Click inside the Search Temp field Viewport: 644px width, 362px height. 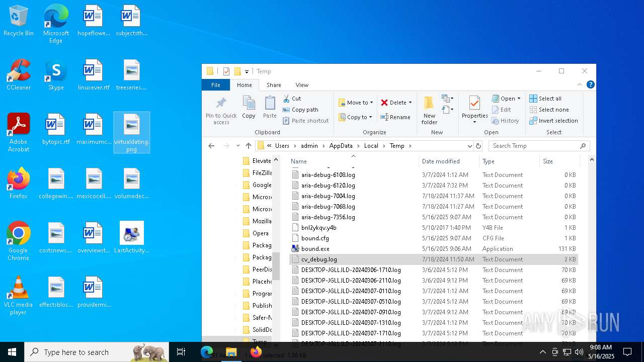pos(534,146)
